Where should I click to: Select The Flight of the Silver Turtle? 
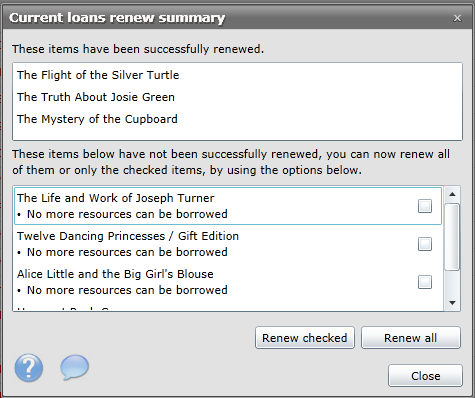click(x=98, y=75)
